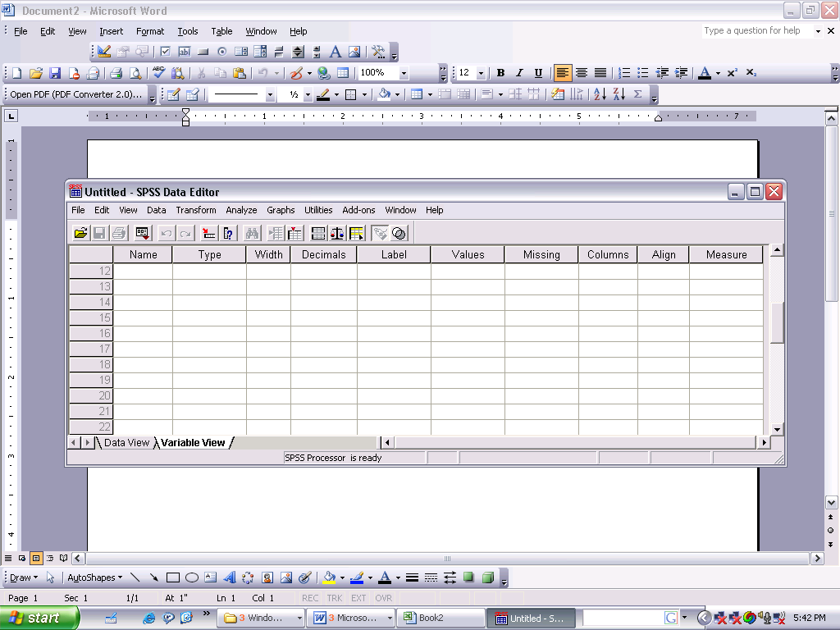This screenshot has height=630, width=840.
Task: Click the SPSS vertical scrollbar down arrow
Action: (x=777, y=430)
